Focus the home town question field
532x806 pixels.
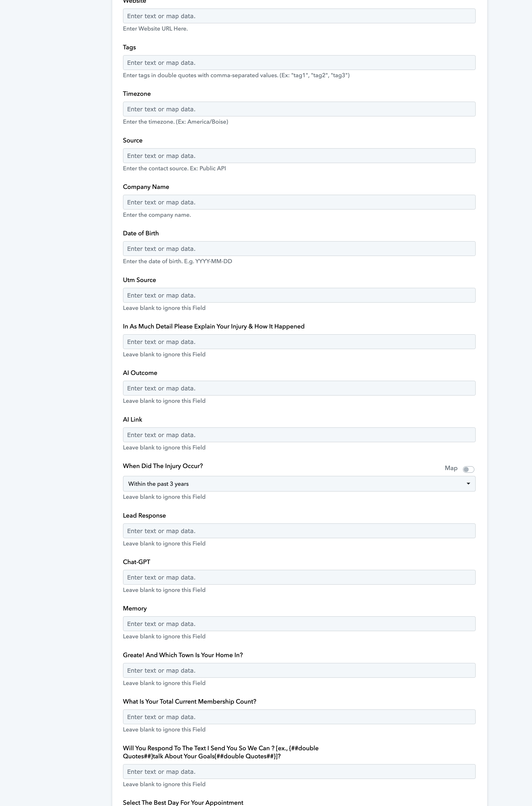(x=299, y=670)
